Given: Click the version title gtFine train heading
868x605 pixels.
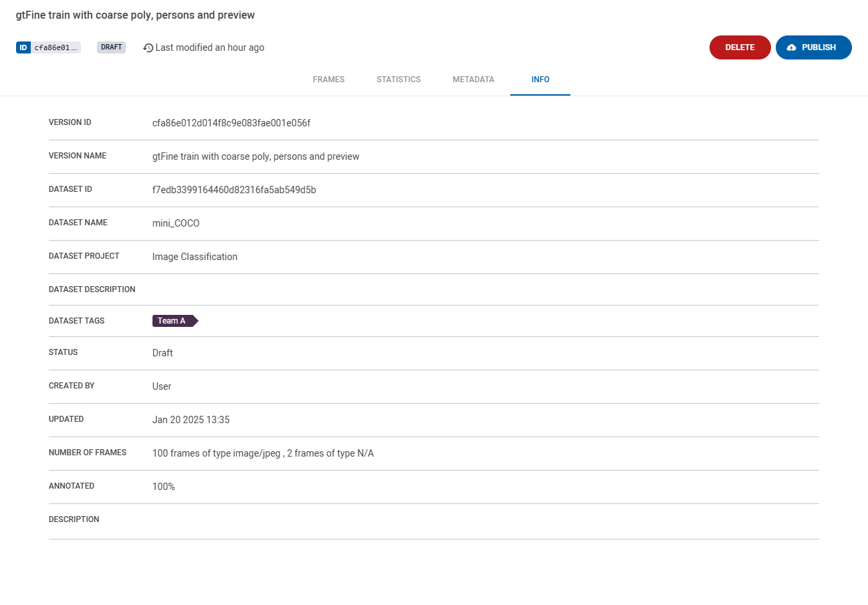Looking at the screenshot, I should pyautogui.click(x=136, y=15).
